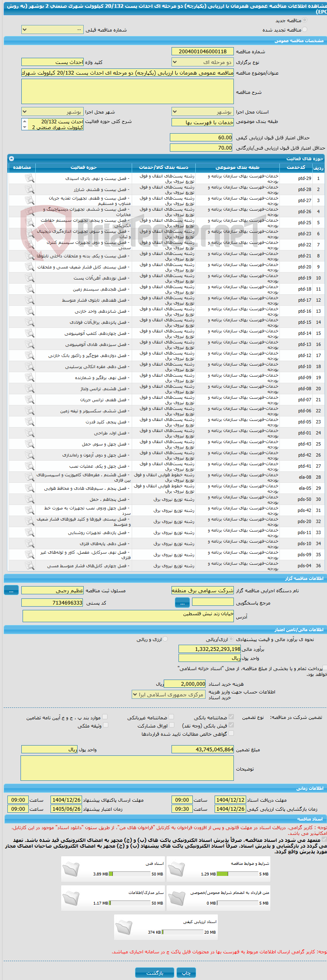Open view icon for row ptd-14
327x980 pixels.
click(x=30, y=333)
